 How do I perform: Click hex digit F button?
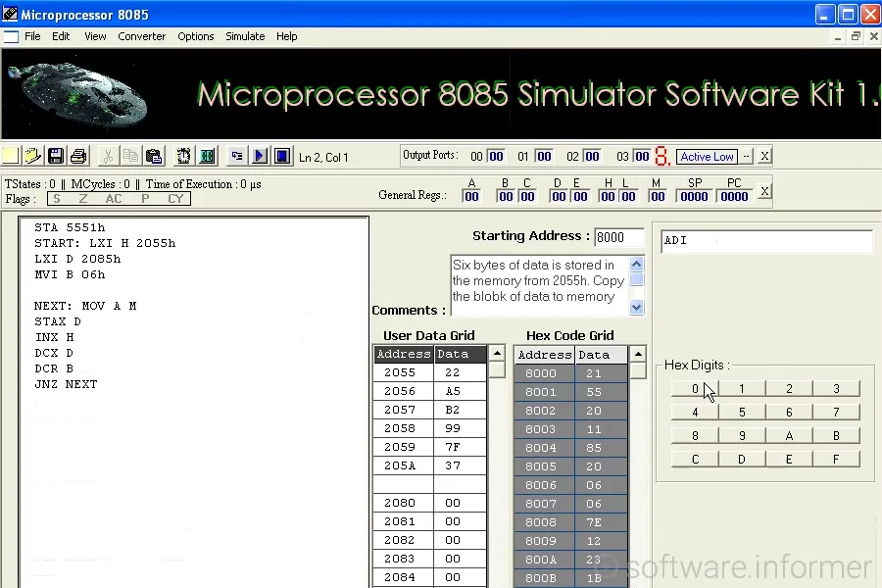click(836, 460)
